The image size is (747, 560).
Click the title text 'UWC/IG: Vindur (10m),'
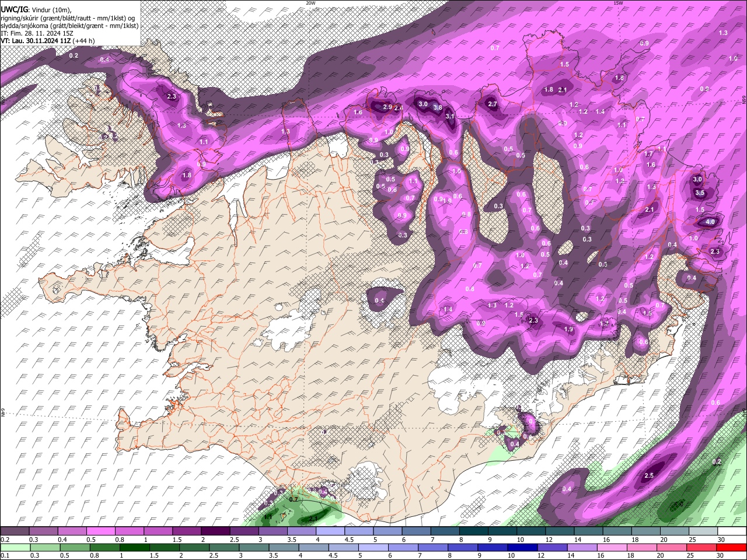click(x=36, y=10)
